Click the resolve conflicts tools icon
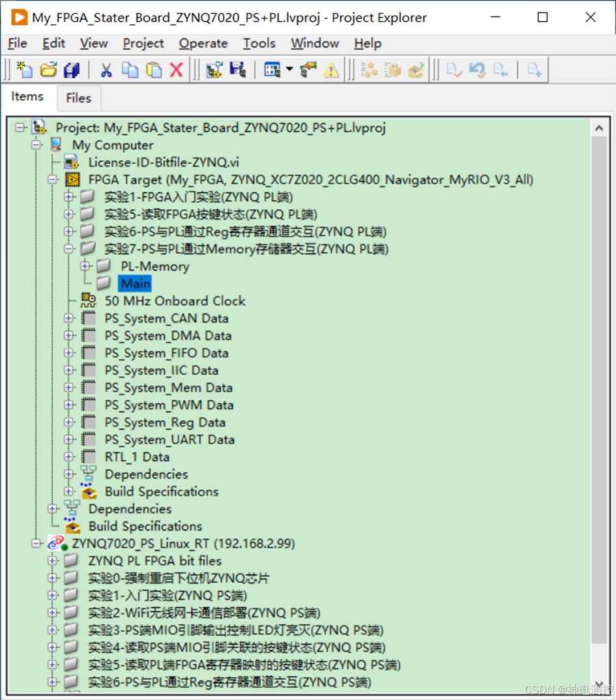Image resolution: width=616 pixels, height=700 pixels. (308, 70)
